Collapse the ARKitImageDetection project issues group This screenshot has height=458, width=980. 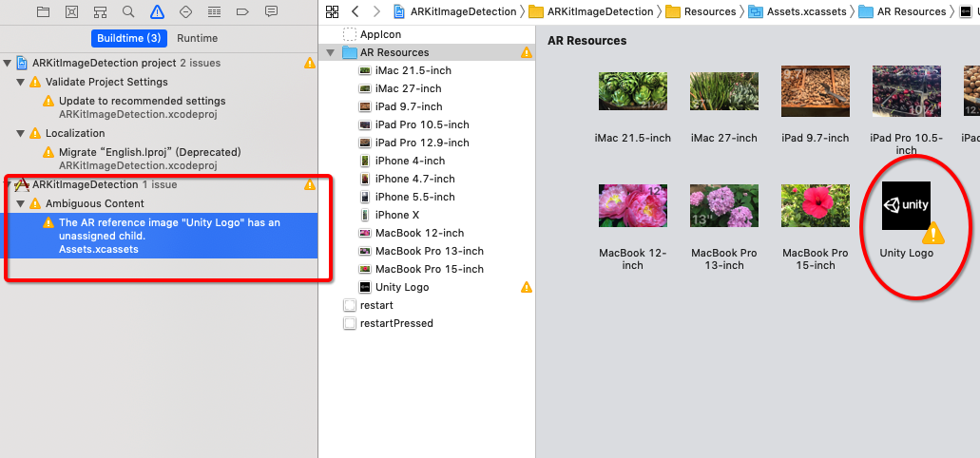(9, 63)
